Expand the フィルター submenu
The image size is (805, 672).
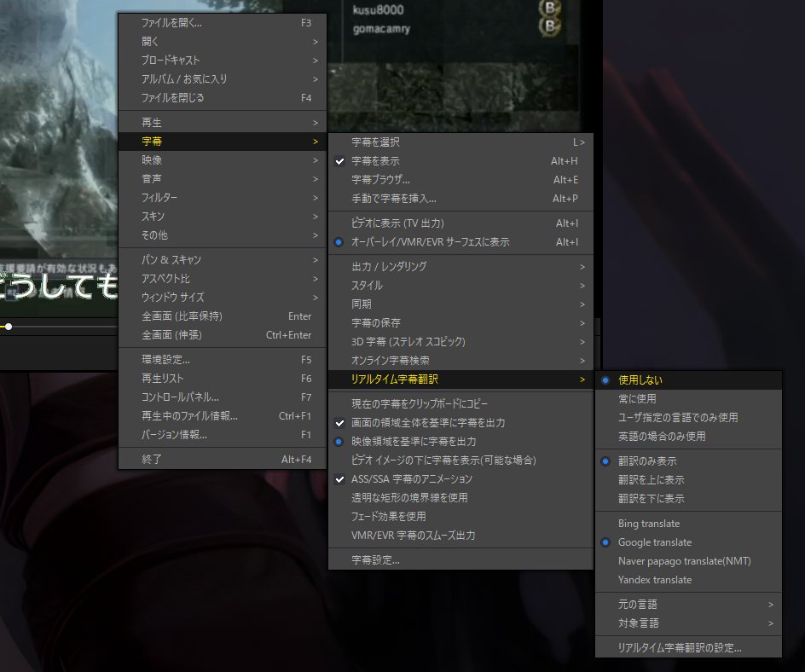click(223, 198)
